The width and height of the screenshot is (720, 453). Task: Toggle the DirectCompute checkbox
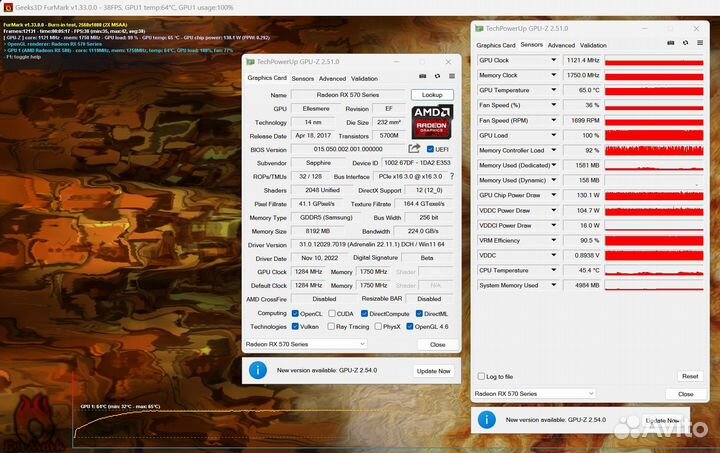(364, 313)
